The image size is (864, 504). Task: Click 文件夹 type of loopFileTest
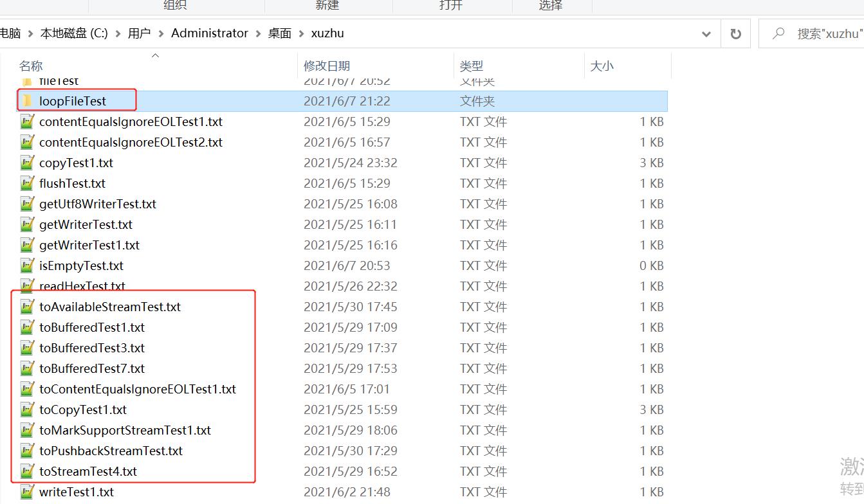click(477, 101)
